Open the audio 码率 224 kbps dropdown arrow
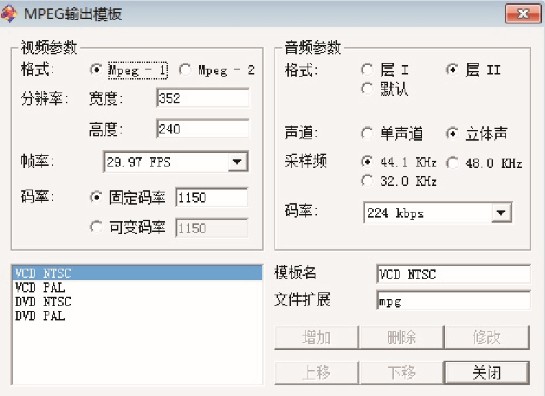Viewport: 545px width, 396px height. point(501,212)
